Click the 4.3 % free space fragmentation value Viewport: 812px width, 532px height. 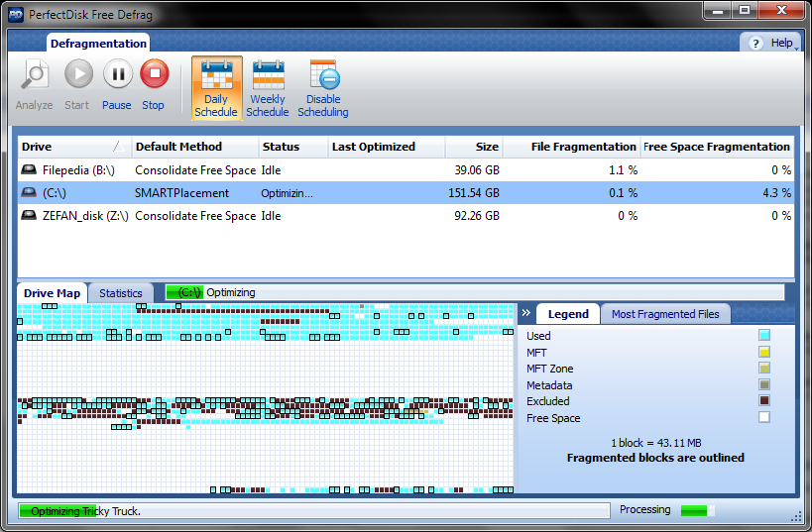coord(776,193)
